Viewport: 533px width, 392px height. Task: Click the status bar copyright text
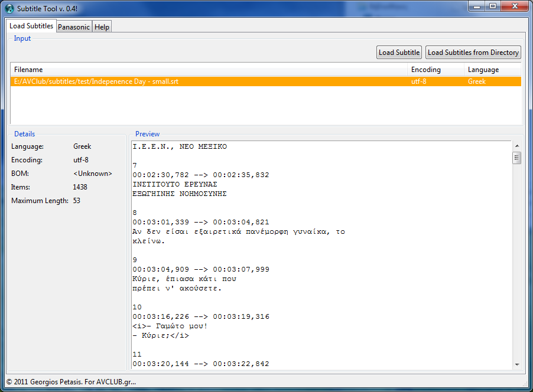coord(71,382)
